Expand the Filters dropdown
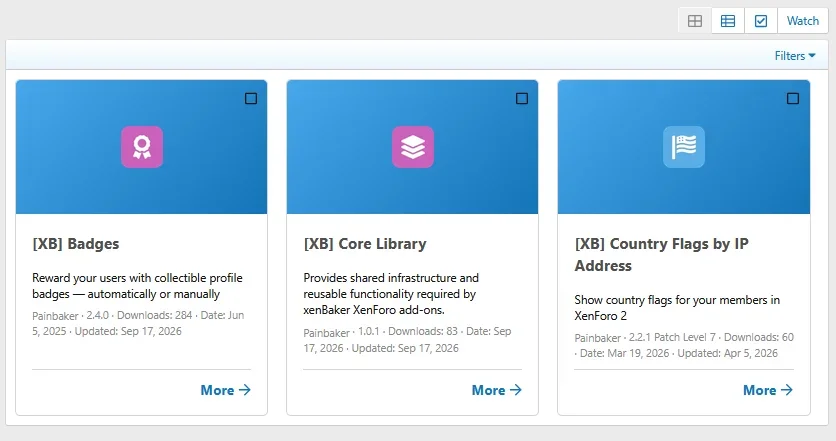Viewport: 836px width, 441px height. tap(795, 55)
